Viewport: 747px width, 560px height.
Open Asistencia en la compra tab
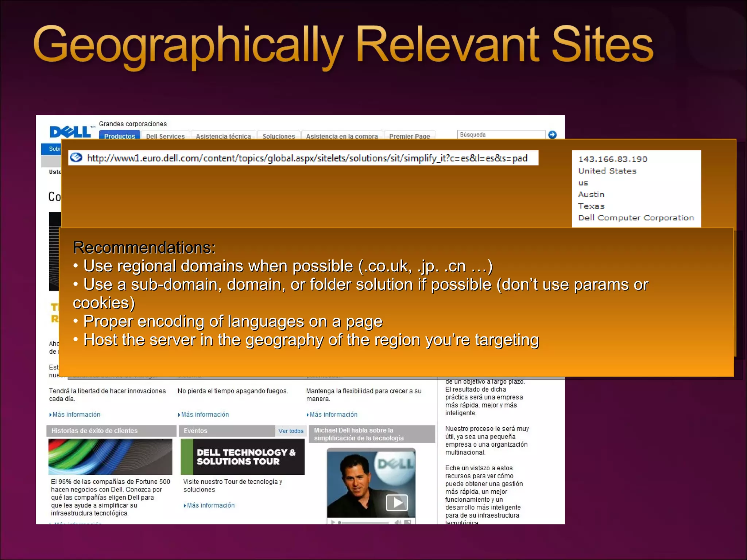(x=342, y=135)
